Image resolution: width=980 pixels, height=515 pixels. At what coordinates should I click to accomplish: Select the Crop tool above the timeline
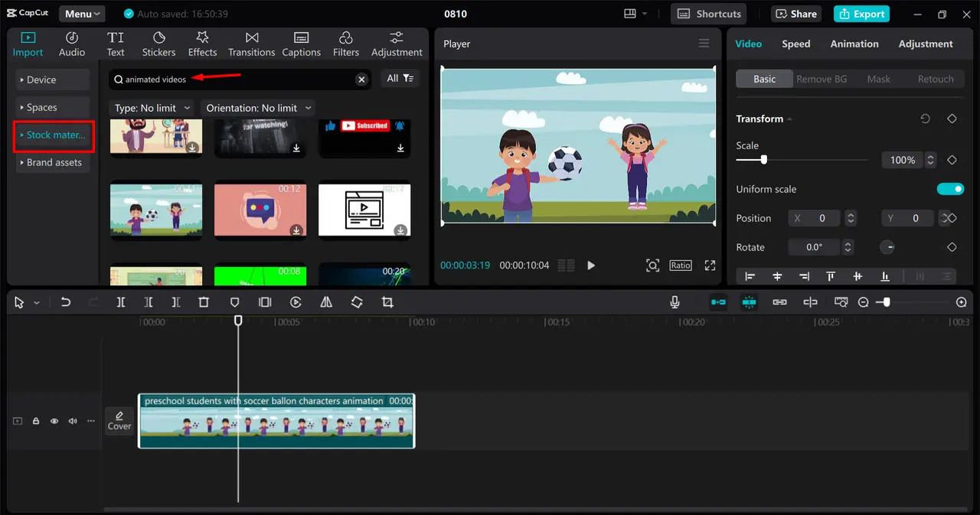[387, 302]
